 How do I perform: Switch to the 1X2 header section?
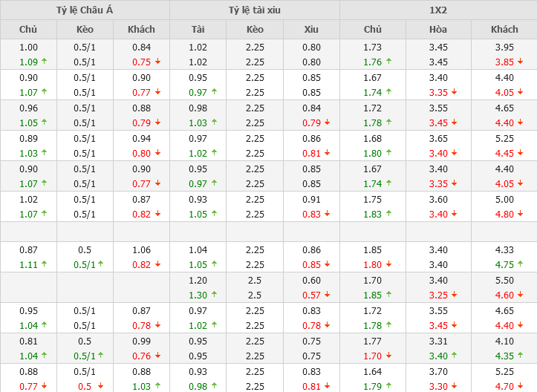coord(438,10)
